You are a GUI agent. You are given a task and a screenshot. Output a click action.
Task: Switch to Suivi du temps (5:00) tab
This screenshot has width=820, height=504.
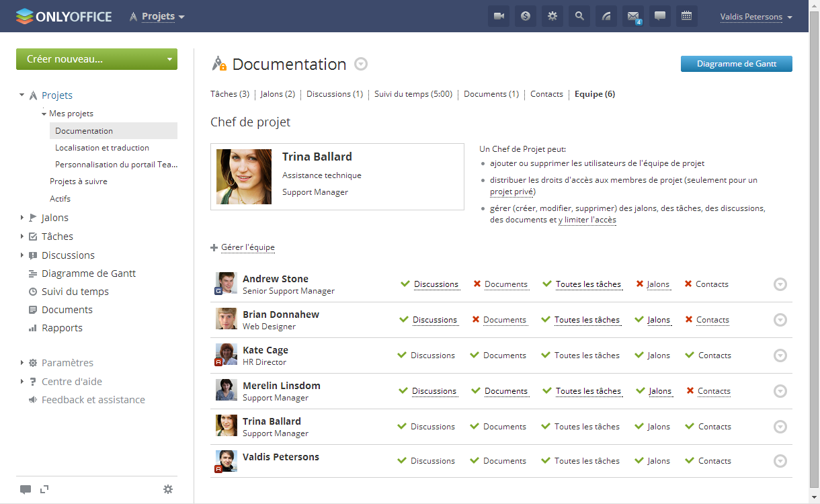point(413,94)
